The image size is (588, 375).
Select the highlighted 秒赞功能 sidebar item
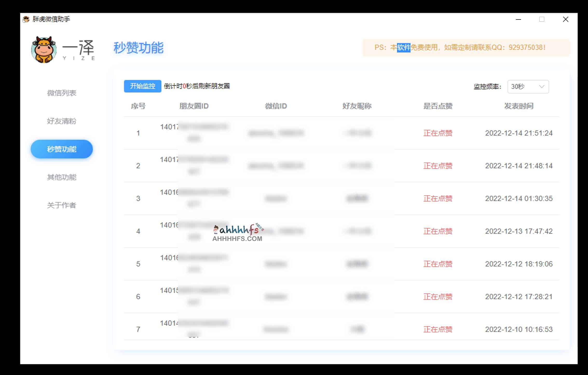pos(61,149)
